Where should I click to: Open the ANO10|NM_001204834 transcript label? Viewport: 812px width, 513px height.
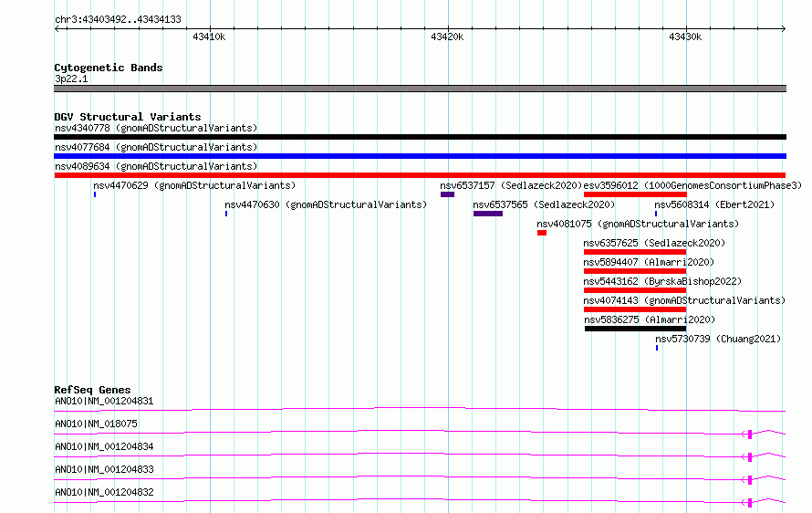coord(104,446)
